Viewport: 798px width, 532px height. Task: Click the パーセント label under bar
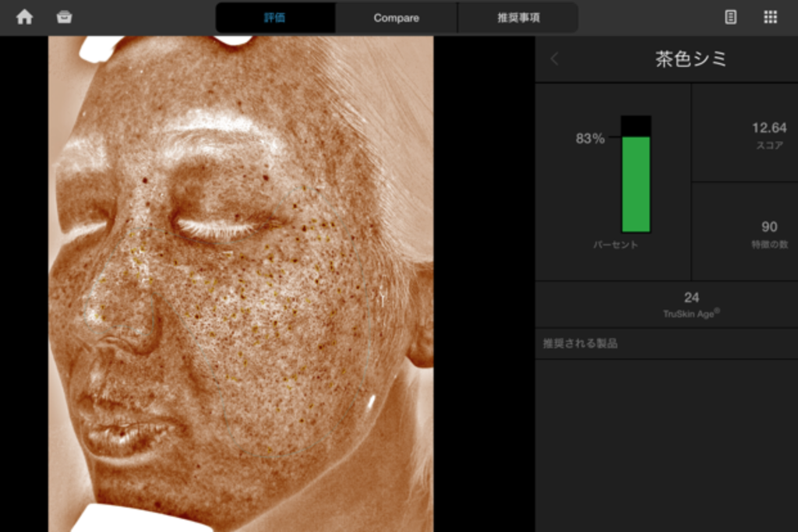pyautogui.click(x=615, y=245)
